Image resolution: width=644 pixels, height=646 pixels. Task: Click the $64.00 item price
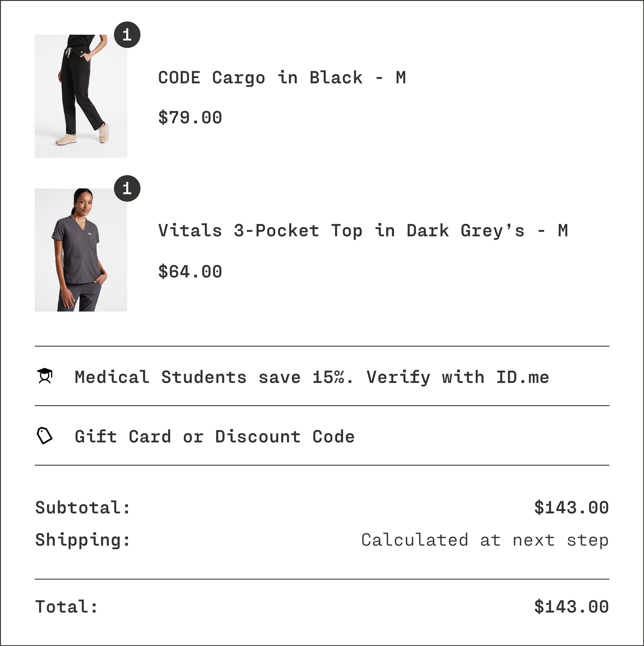[190, 271]
